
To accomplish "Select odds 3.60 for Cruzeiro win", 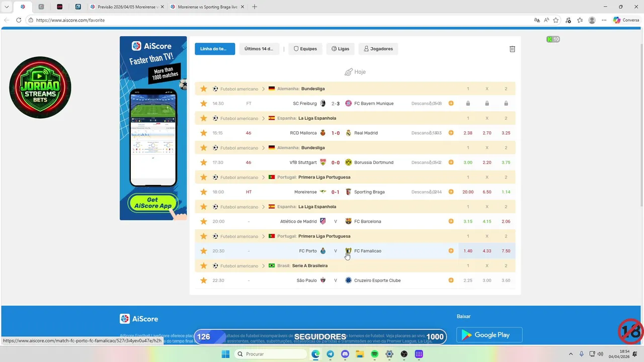I will [x=506, y=281].
